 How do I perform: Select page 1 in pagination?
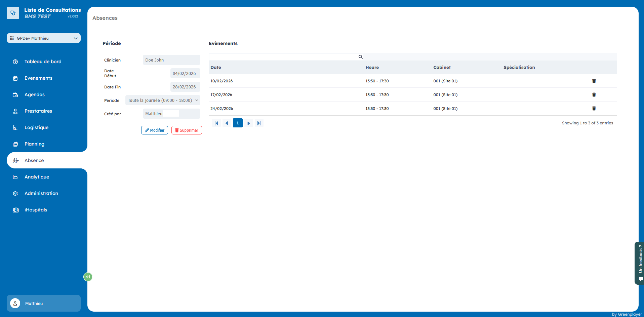coord(238,123)
